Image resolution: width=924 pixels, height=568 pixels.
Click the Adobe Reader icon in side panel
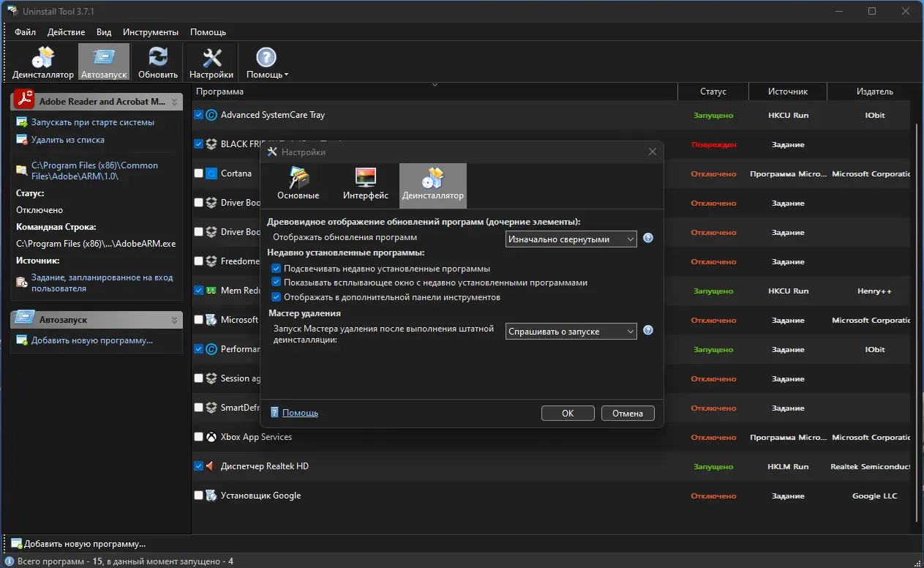[x=25, y=100]
